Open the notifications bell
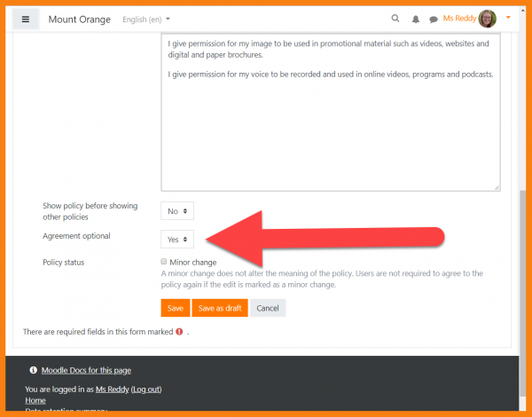532x417 pixels. [x=415, y=19]
